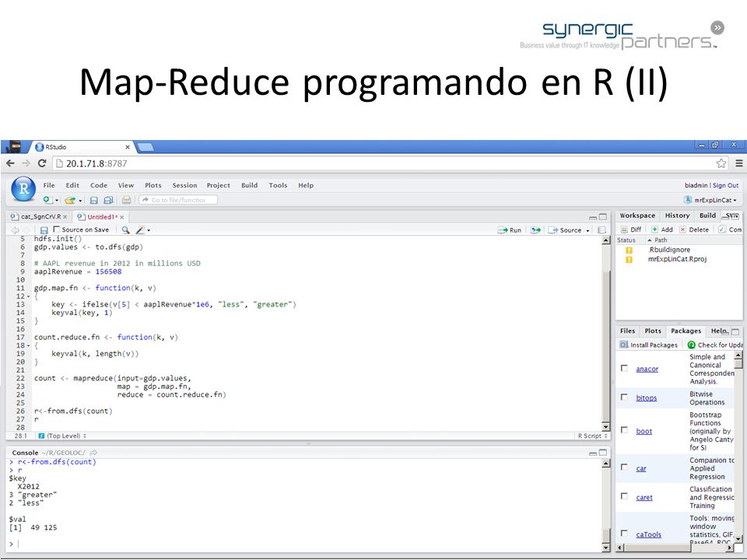
Task: Open the anacor package link
Action: tap(647, 369)
